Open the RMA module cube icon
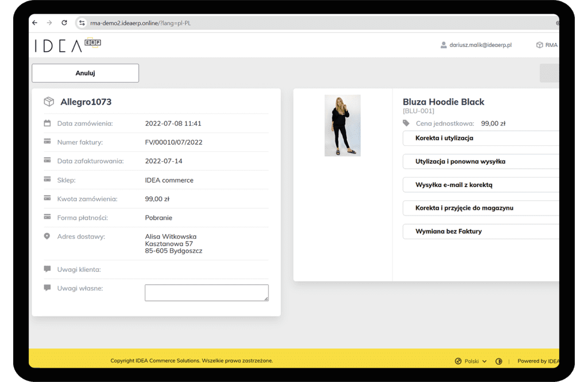This screenshot has height=382, width=588. 539,45
